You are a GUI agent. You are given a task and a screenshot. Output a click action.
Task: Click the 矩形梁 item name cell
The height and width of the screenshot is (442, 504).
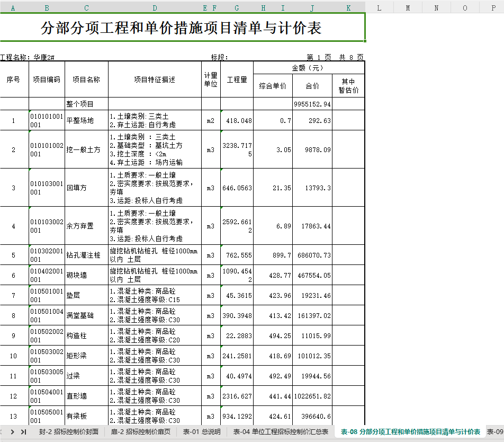[86, 356]
